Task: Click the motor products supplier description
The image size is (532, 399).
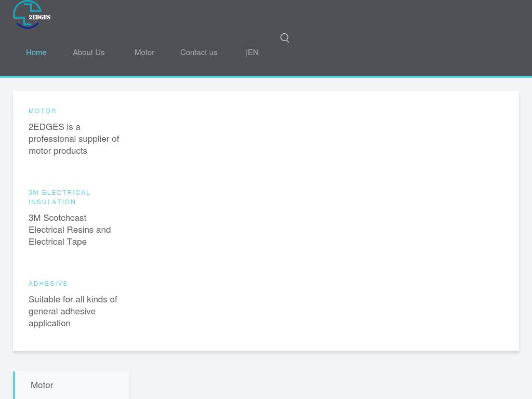Action: [74, 139]
